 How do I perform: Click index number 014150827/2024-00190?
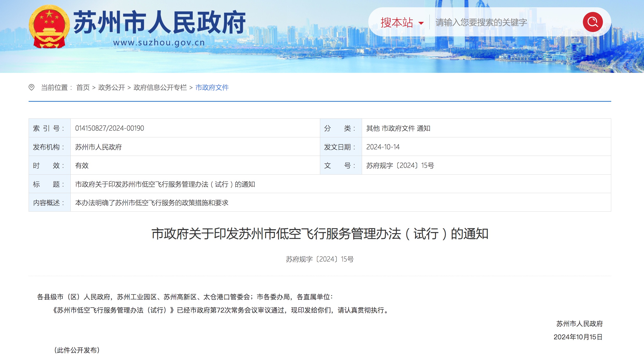point(110,128)
